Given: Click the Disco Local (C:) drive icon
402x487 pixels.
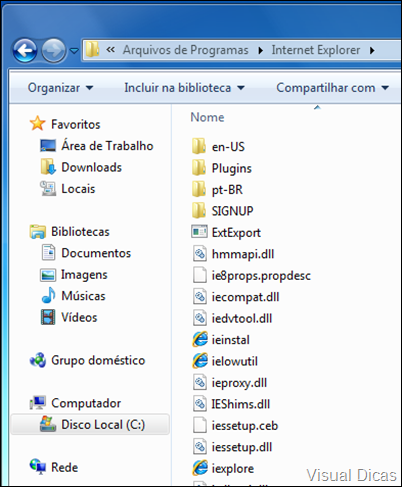Looking at the screenshot, I should [48, 424].
